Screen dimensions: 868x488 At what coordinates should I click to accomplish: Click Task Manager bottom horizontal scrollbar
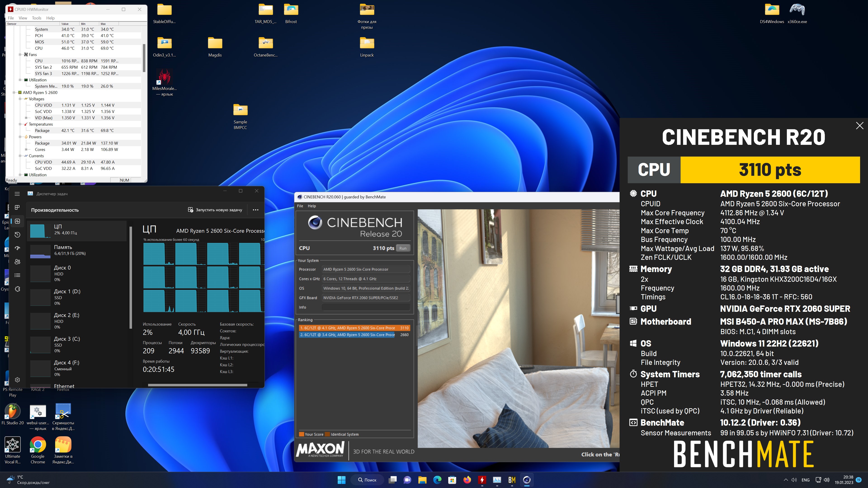[198, 385]
